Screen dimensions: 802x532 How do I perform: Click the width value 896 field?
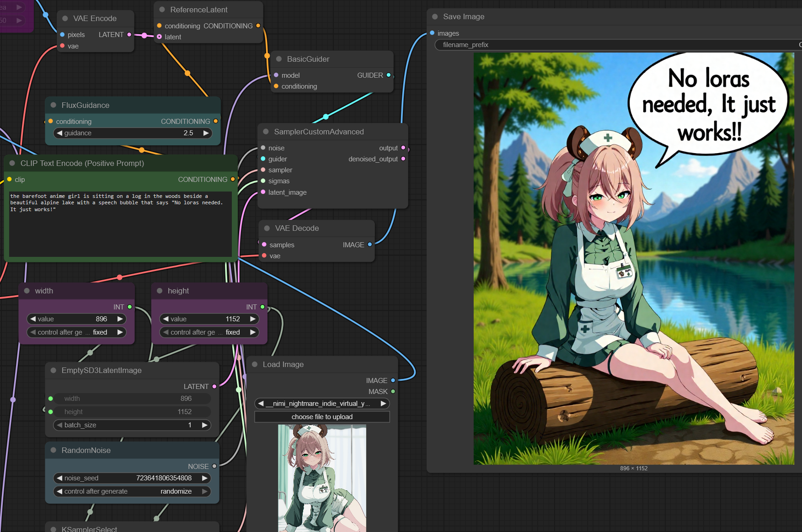[76, 319]
